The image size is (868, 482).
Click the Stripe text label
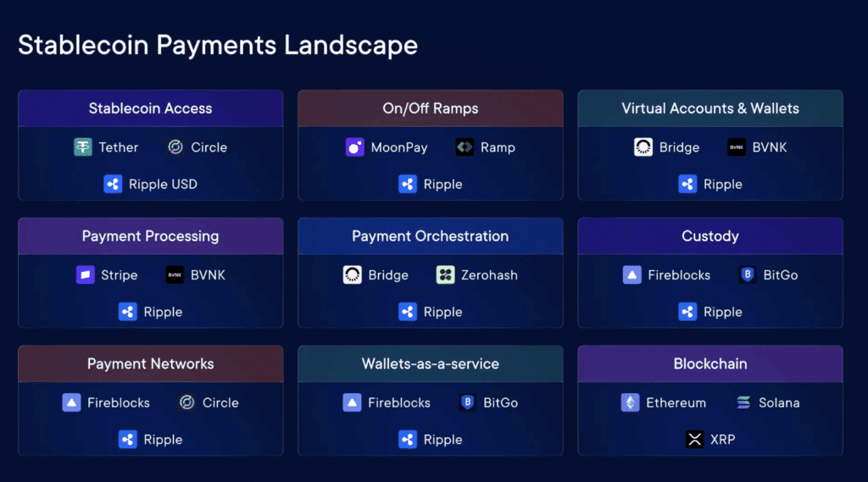(119, 275)
